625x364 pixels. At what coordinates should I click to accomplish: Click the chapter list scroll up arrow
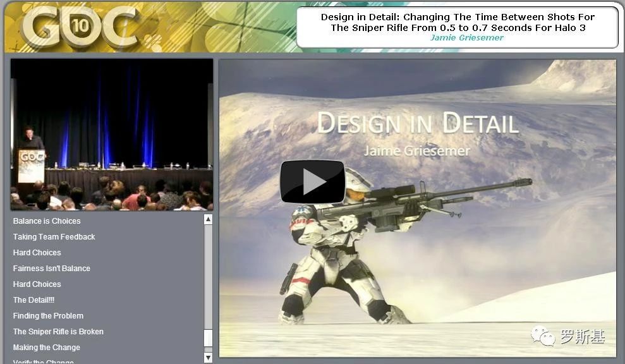[x=208, y=219]
